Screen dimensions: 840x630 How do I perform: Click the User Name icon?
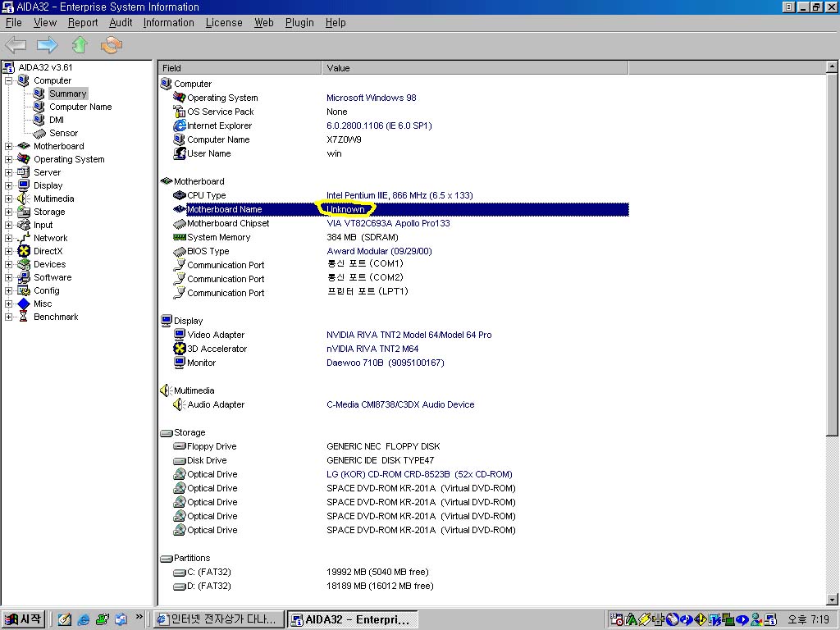coord(180,153)
